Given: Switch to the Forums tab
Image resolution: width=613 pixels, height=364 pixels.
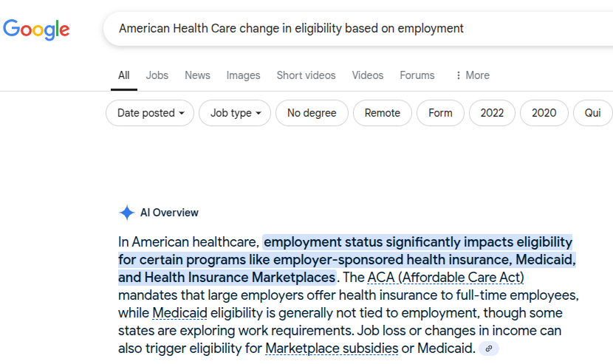Looking at the screenshot, I should 417,75.
